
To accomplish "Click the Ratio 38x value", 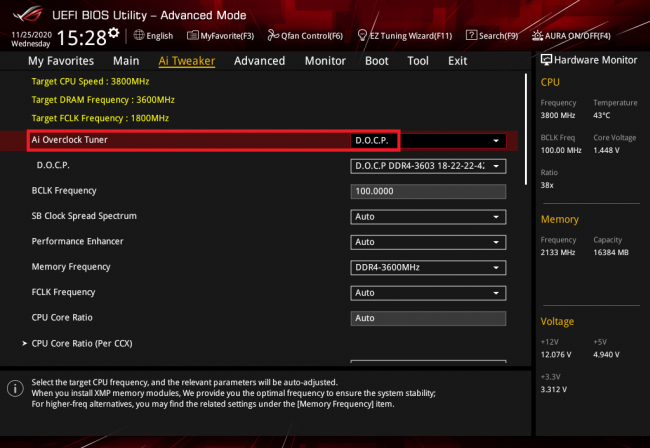I will click(547, 185).
